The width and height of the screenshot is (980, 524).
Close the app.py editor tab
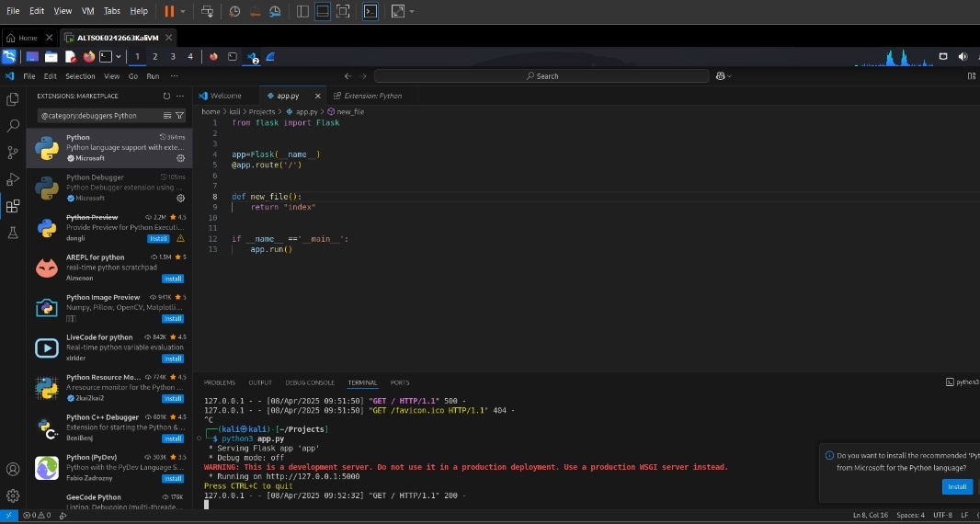click(x=317, y=96)
